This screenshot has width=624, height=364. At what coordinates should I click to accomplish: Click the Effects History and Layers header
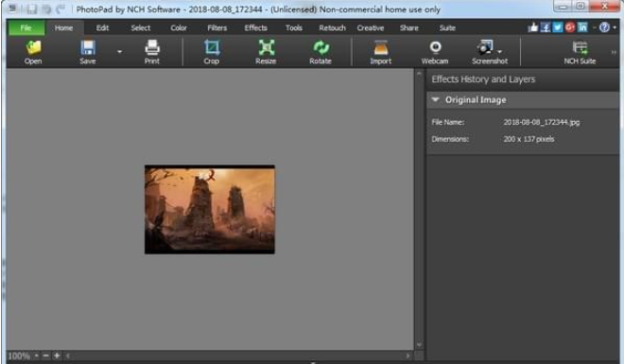point(483,79)
